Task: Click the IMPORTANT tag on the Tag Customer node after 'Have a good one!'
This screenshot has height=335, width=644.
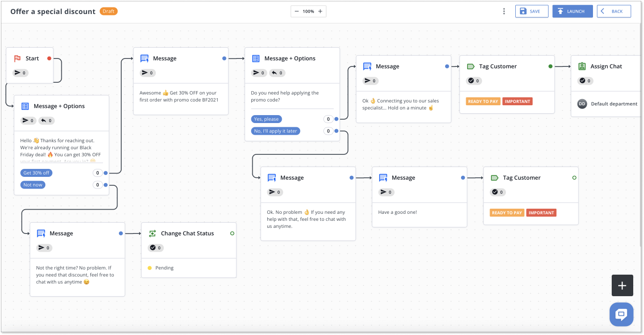Action: click(542, 213)
